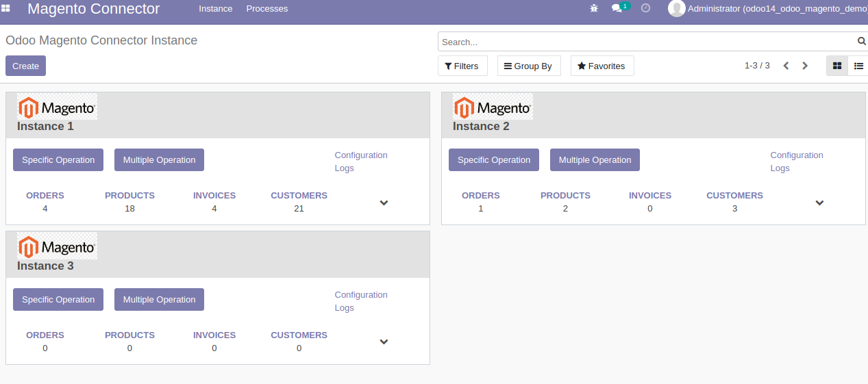Go to previous page arrow
This screenshot has height=384, width=868.
[x=786, y=66]
